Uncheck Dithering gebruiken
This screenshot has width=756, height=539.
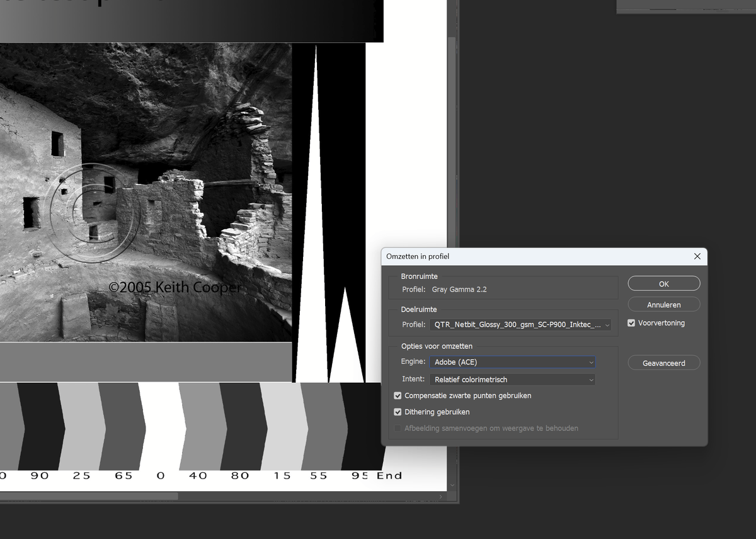tap(398, 412)
